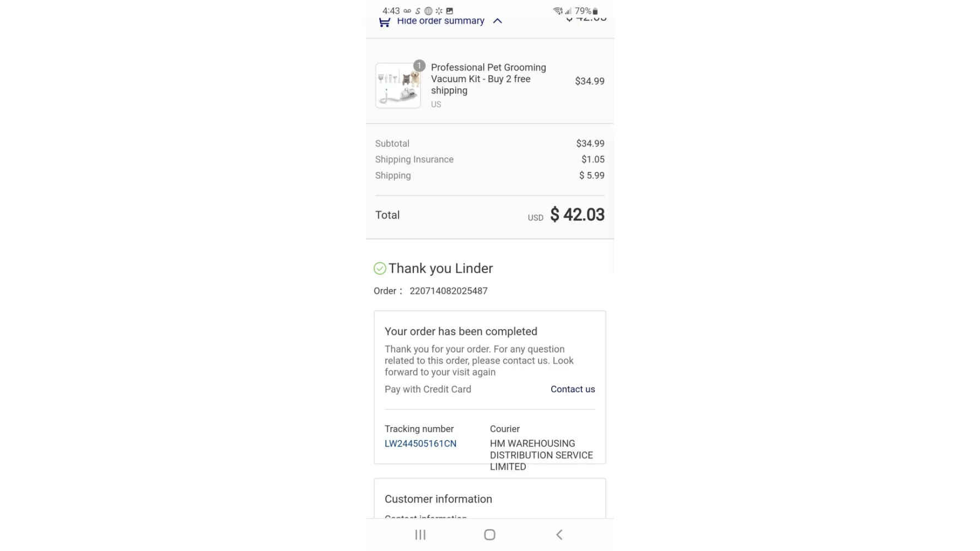This screenshot has height=551, width=980.
Task: Tap the order number 220714082025487
Action: click(x=449, y=291)
